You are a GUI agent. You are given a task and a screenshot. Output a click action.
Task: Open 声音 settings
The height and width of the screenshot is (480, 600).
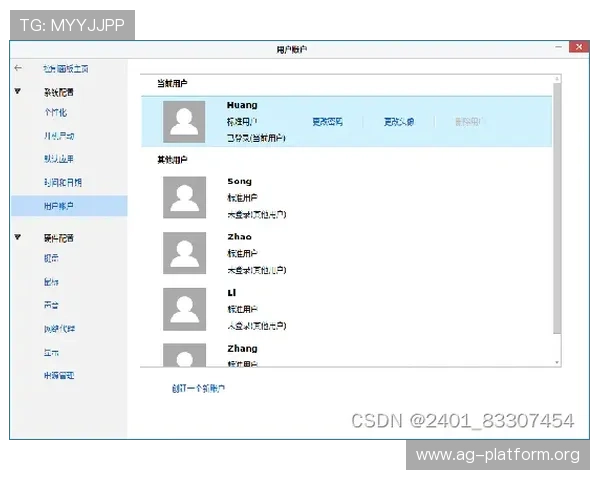coord(51,305)
